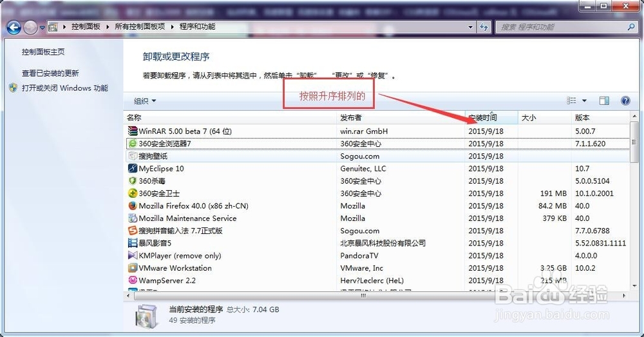
Task: Sort by 安装时间 column header
Action: pos(491,117)
